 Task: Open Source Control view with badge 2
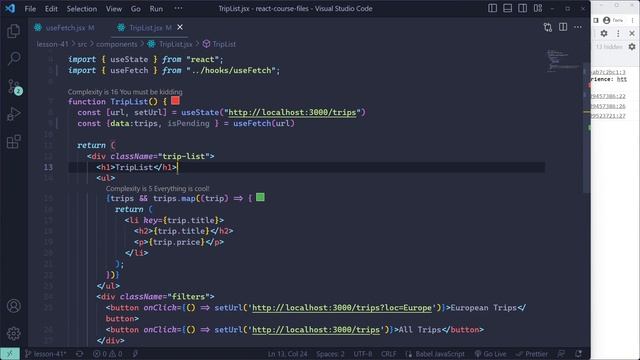tap(14, 87)
